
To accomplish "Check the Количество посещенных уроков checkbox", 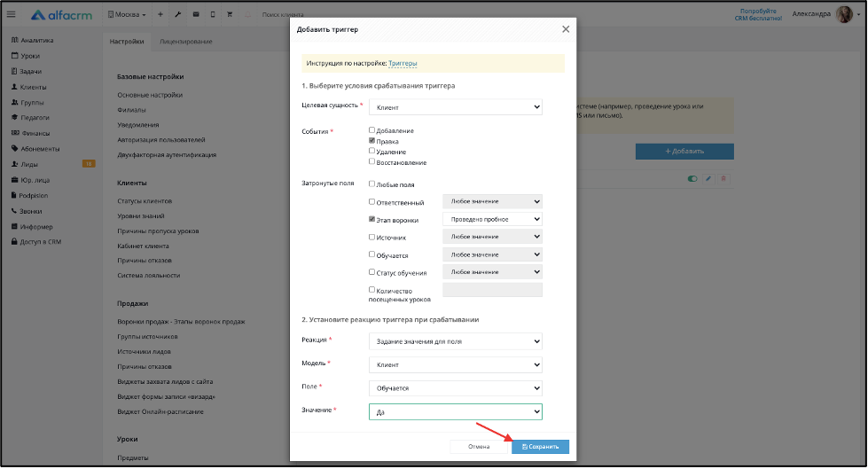I will point(371,290).
